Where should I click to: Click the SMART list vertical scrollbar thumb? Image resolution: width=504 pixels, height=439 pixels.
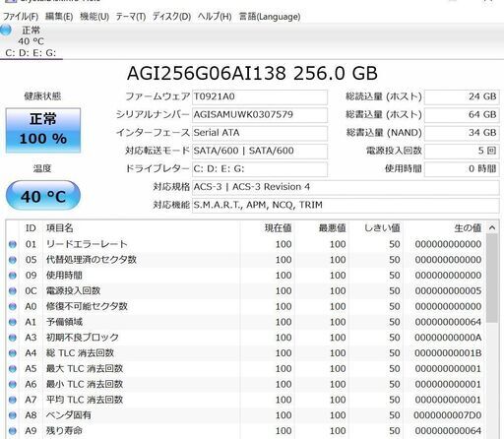(x=492, y=279)
